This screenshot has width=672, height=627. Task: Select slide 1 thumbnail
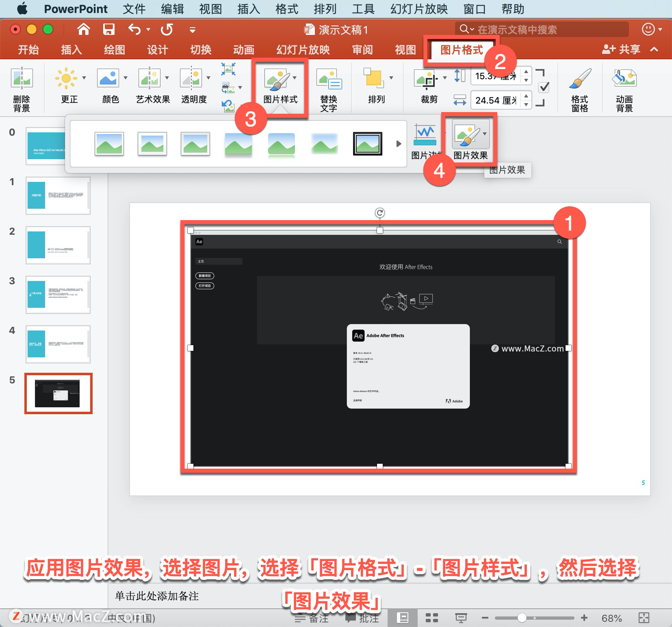tap(58, 196)
